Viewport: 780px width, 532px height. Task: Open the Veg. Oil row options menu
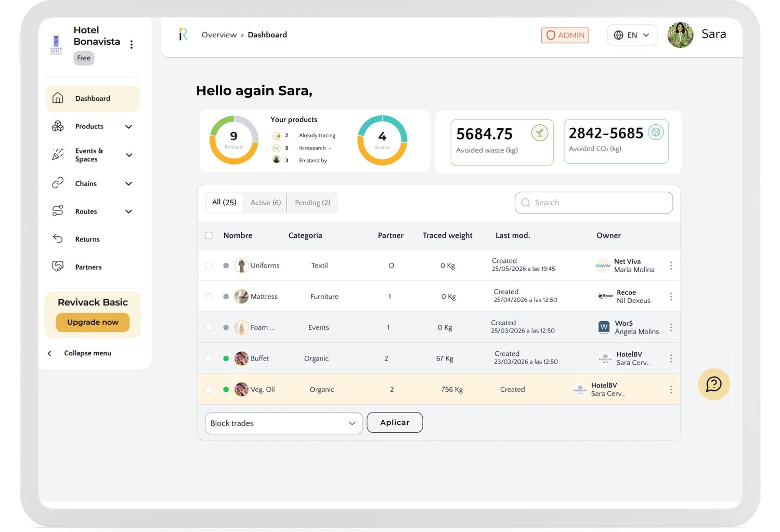coord(671,389)
